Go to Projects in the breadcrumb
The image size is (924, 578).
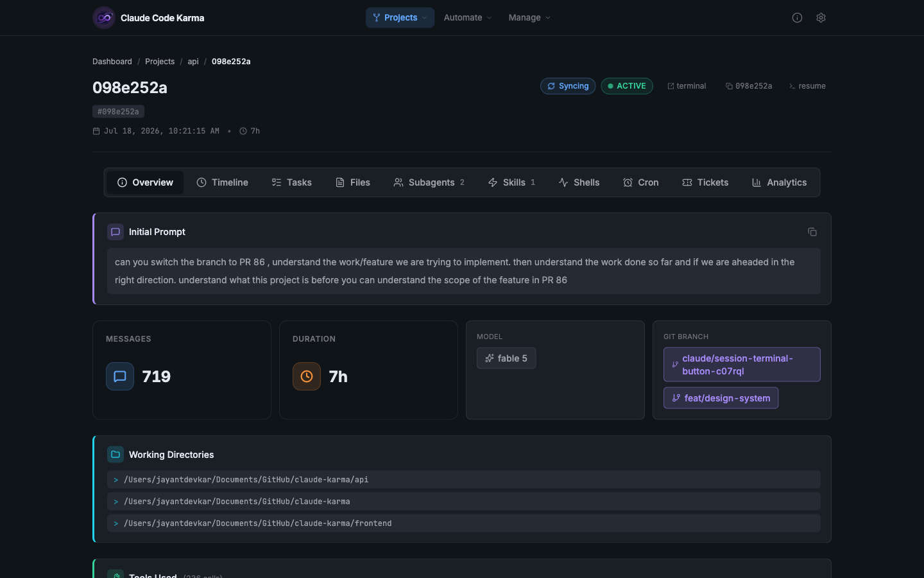pyautogui.click(x=160, y=62)
